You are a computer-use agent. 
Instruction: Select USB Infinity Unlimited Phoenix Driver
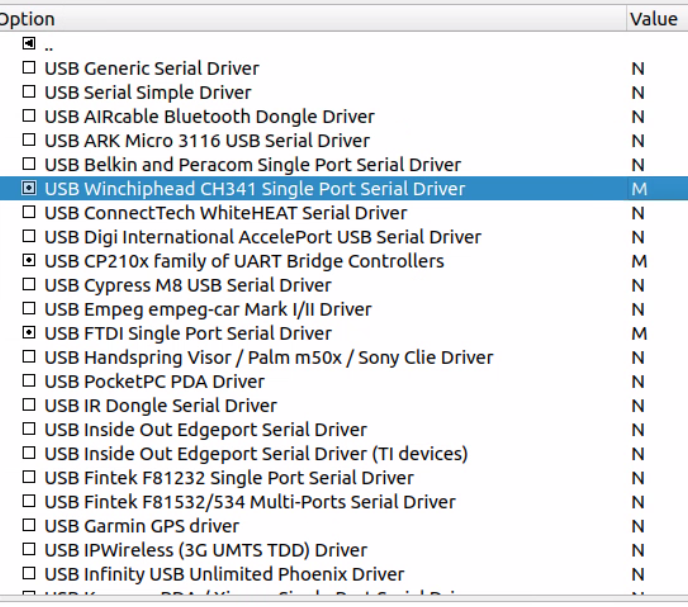click(x=224, y=574)
